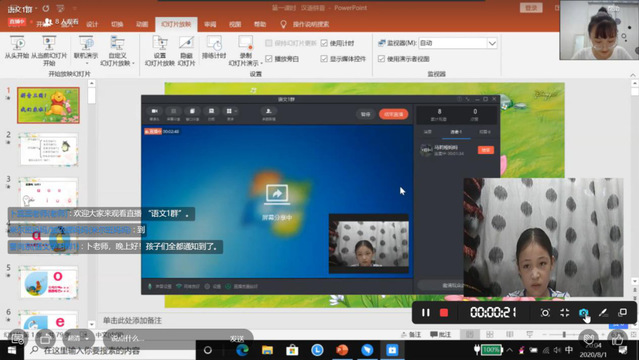Viewport: 639px width, 360px height.
Task: Open PowerPoint from the Windows taskbar
Action: pyautogui.click(x=342, y=350)
